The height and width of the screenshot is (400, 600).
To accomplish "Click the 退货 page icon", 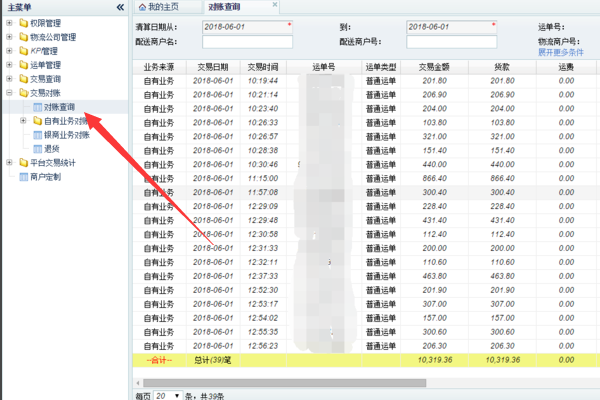I will pos(38,149).
